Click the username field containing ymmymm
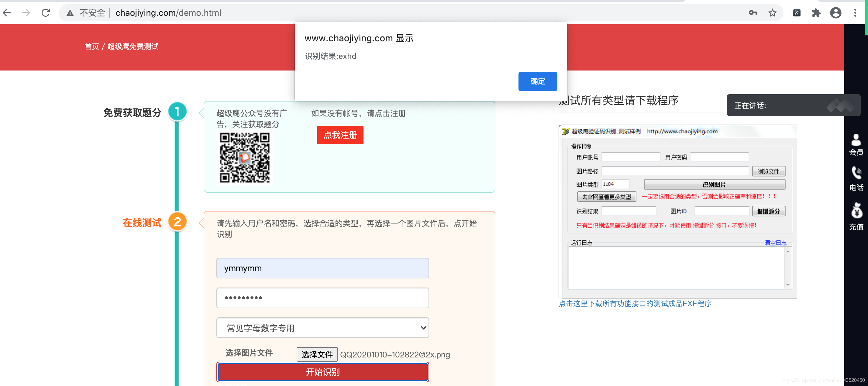 click(x=322, y=268)
